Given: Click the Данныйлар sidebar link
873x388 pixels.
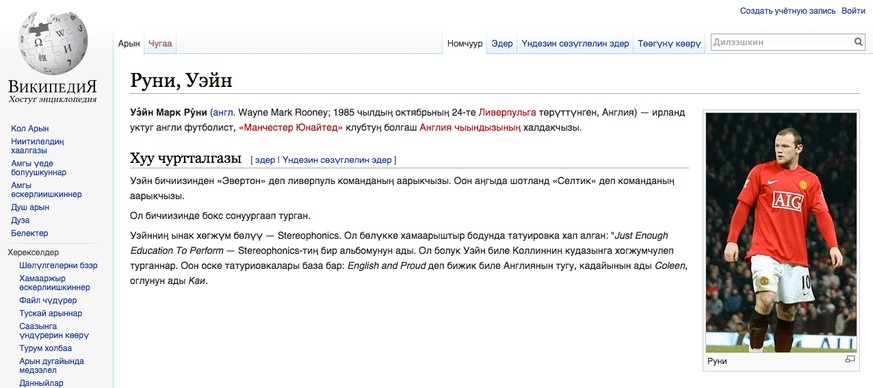Looking at the screenshot, I should coord(41,383).
